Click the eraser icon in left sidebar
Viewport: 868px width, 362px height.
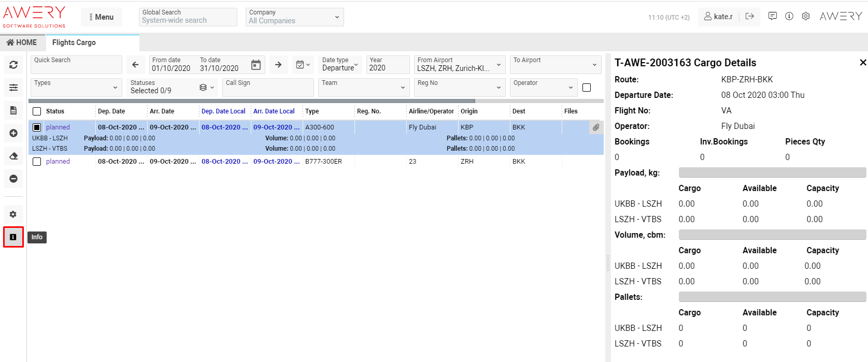point(13,156)
